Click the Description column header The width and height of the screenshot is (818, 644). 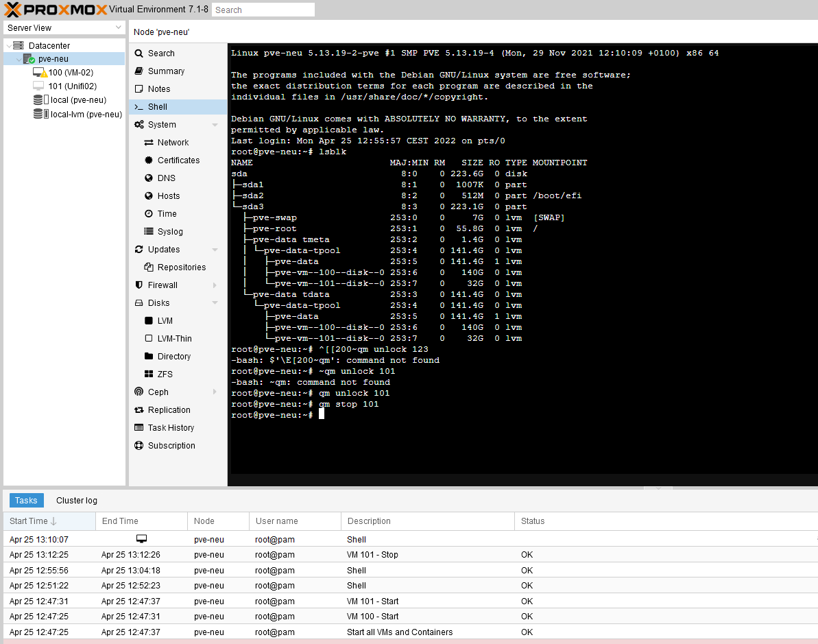(427, 521)
